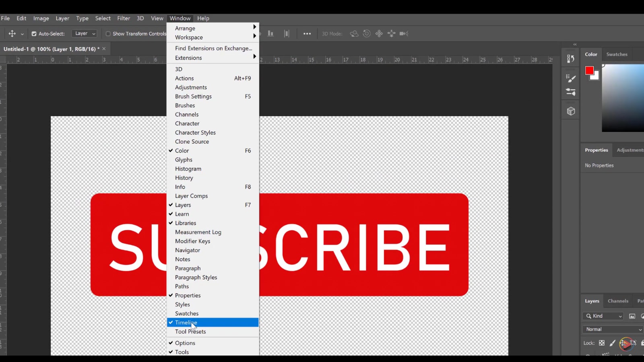Open the three-dot align options
The width and height of the screenshot is (644, 362).
[307, 34]
